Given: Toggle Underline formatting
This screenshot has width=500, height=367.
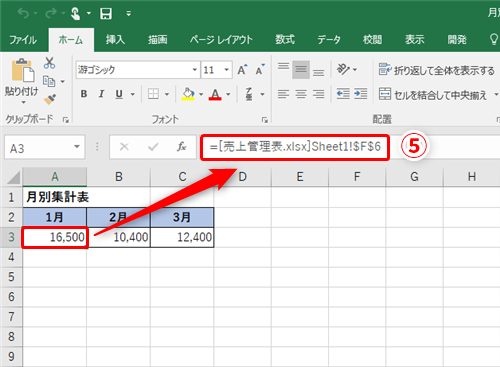Looking at the screenshot, I should click(x=119, y=94).
